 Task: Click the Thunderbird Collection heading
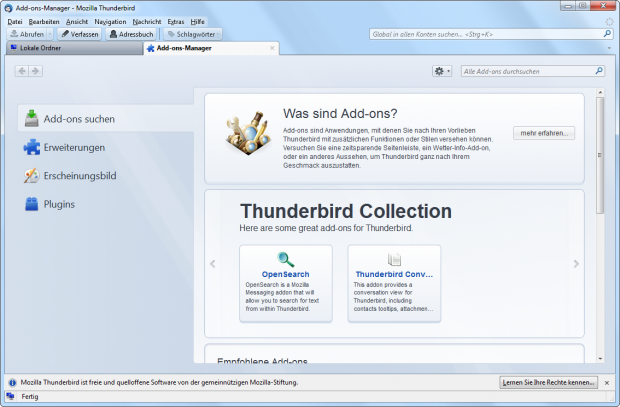(x=346, y=211)
